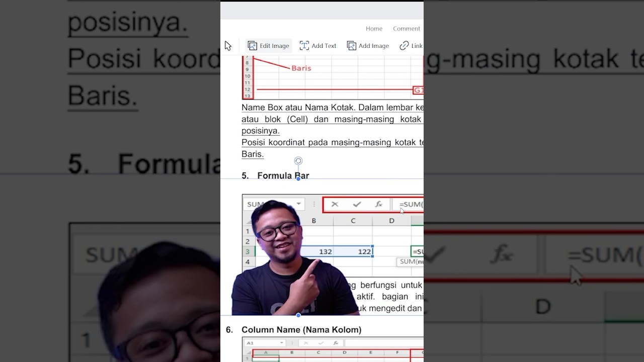Switch to the Home tab
The image size is (644, 362).
(x=374, y=29)
